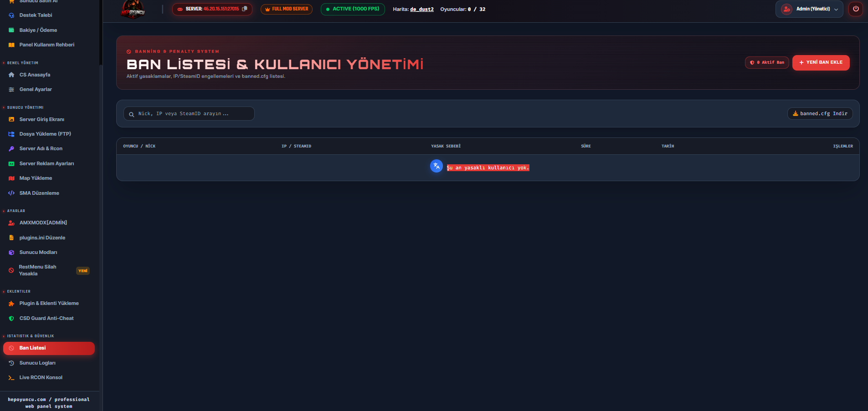Image resolution: width=868 pixels, height=411 pixels.
Task: Click the OYUNCU / NİCK column header
Action: pyautogui.click(x=139, y=146)
